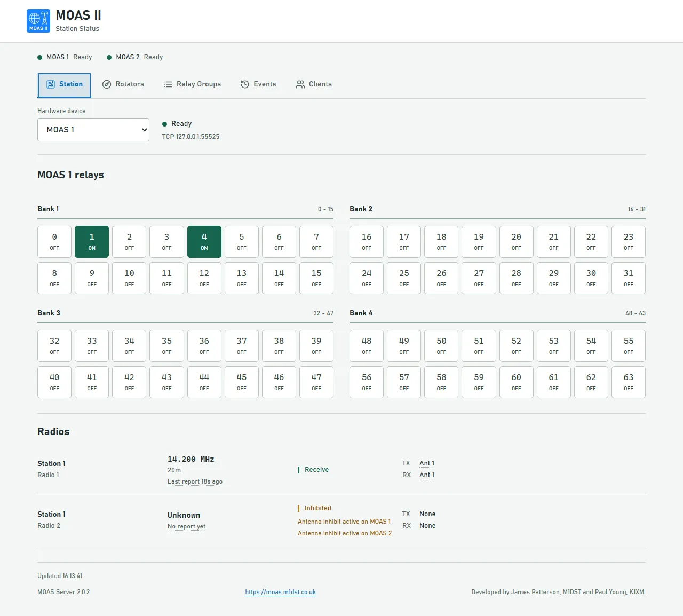Click the 14.200 MHz frequency value
Screen dimensions: 683x616
tap(191, 459)
